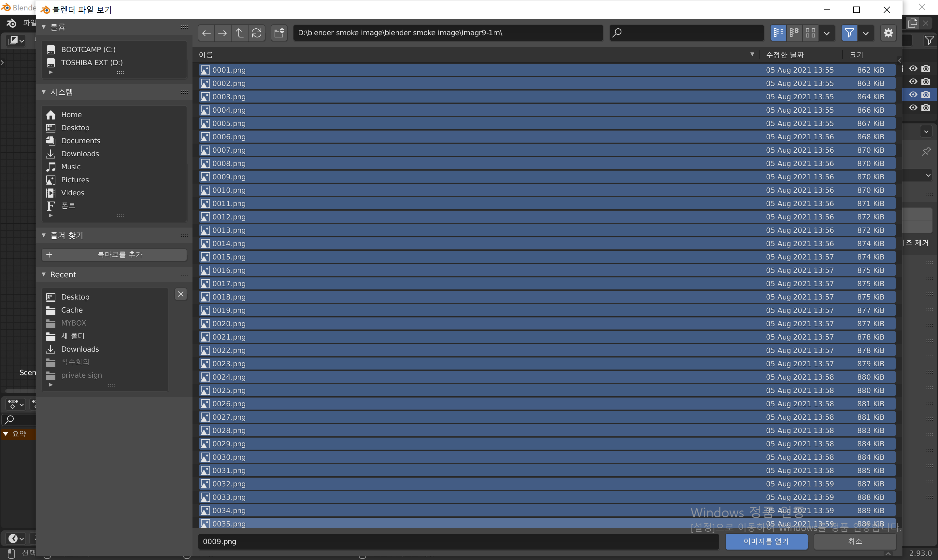Toggle the file filter funnel button
This screenshot has height=560, width=938.
pos(849,33)
